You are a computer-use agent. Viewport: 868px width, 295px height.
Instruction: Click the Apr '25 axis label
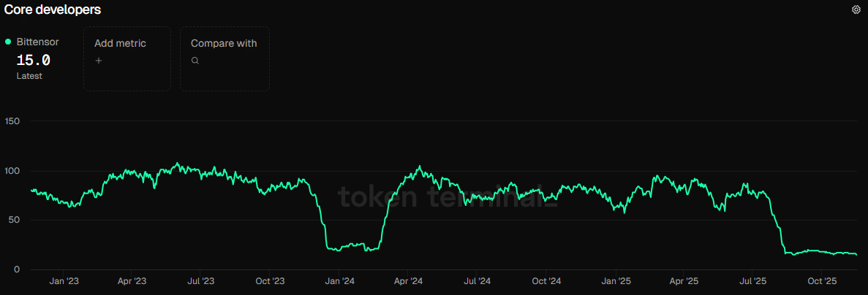pos(684,281)
